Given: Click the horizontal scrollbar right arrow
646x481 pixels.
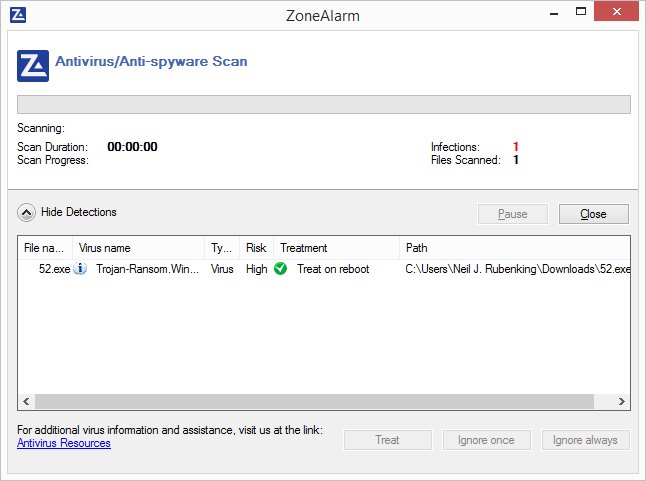Looking at the screenshot, I should 622,401.
